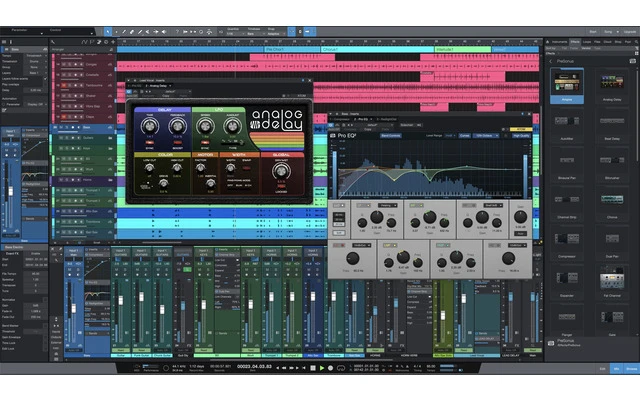Open the Files browser tab
This screenshot has width=640, height=400.
coord(597,42)
